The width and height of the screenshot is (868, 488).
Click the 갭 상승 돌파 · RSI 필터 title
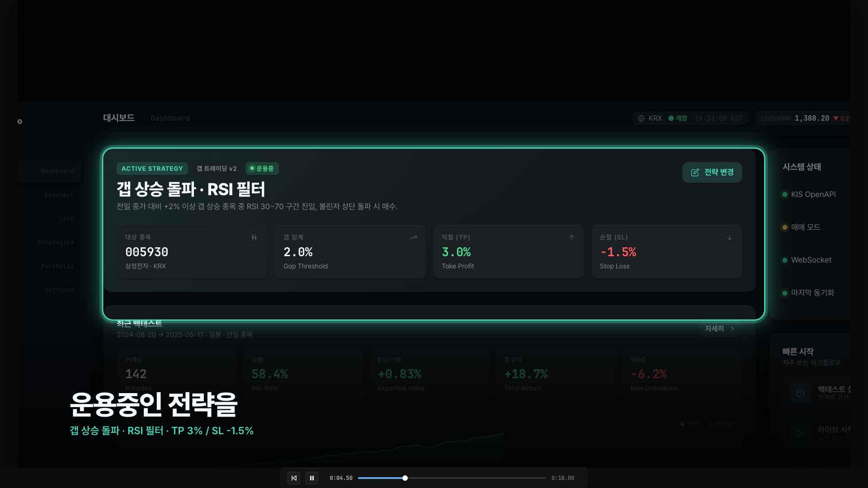pos(191,189)
